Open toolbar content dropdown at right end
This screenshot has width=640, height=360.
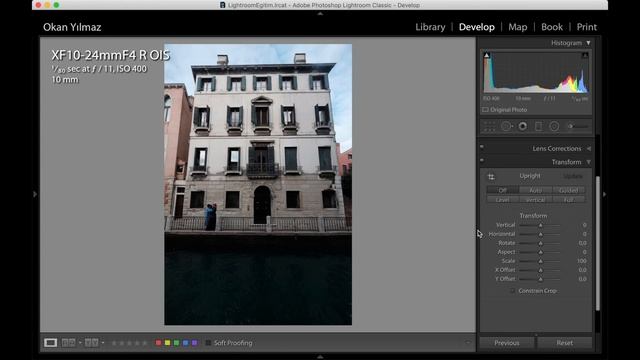pos(468,343)
